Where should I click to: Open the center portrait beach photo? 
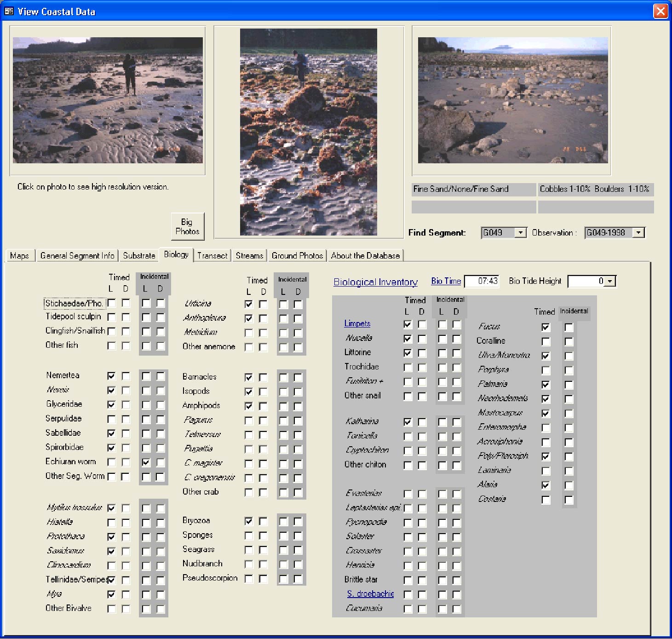pyautogui.click(x=309, y=132)
